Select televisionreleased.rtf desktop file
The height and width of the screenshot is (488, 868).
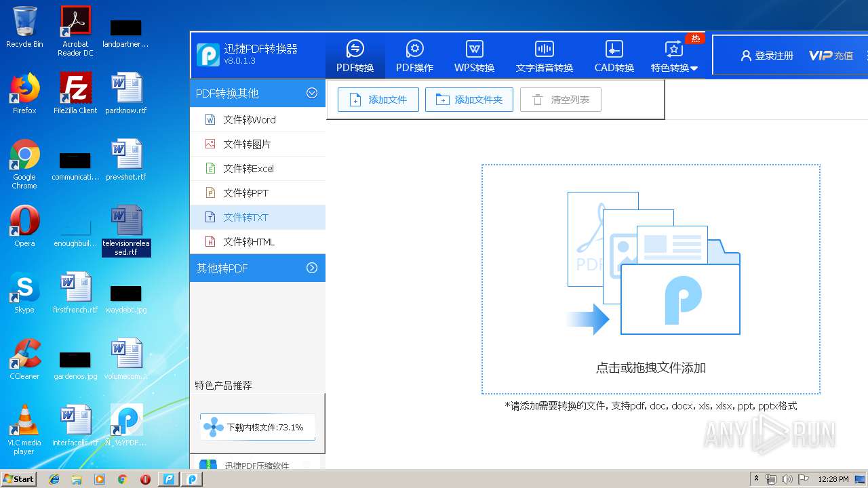coord(126,230)
